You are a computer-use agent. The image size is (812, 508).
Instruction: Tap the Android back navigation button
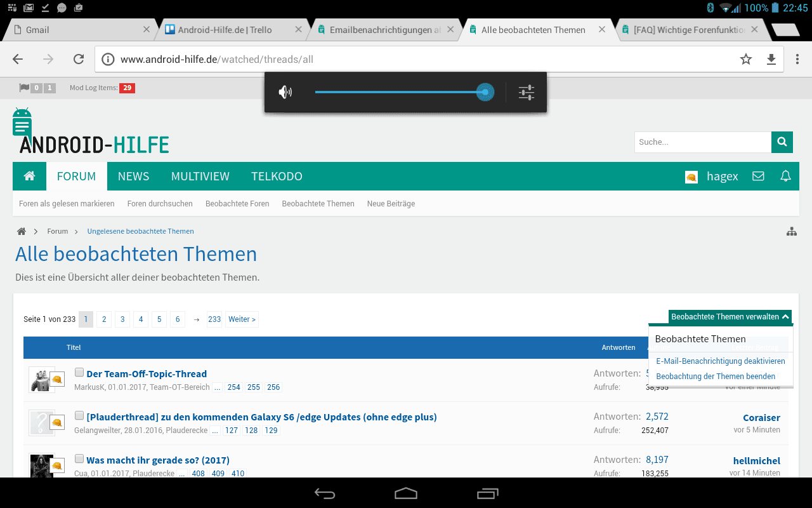325,493
